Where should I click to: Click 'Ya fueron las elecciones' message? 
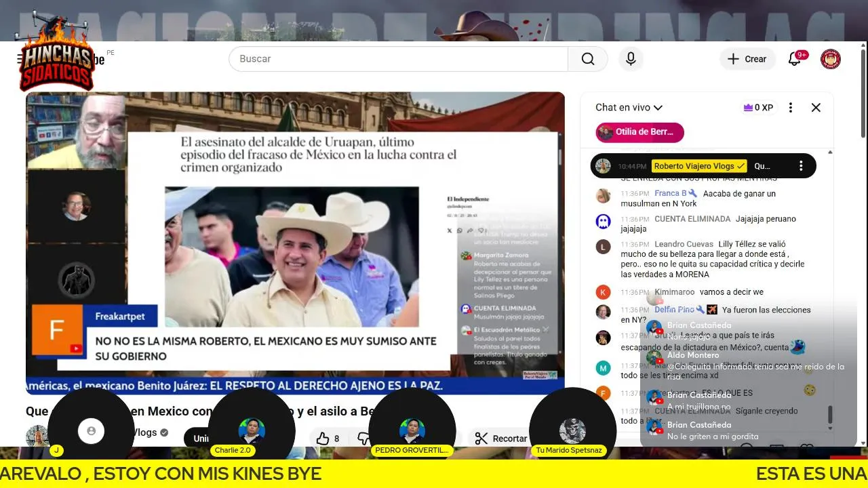tap(715, 314)
